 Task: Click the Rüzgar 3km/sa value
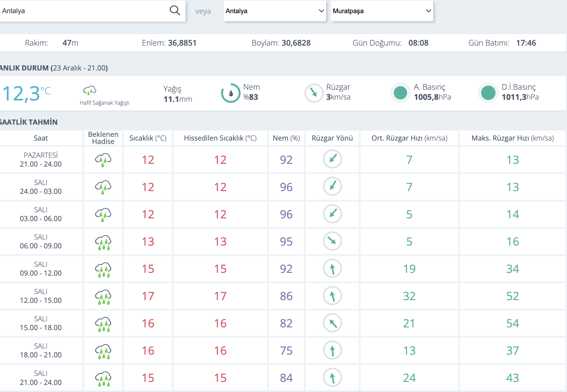tap(338, 97)
